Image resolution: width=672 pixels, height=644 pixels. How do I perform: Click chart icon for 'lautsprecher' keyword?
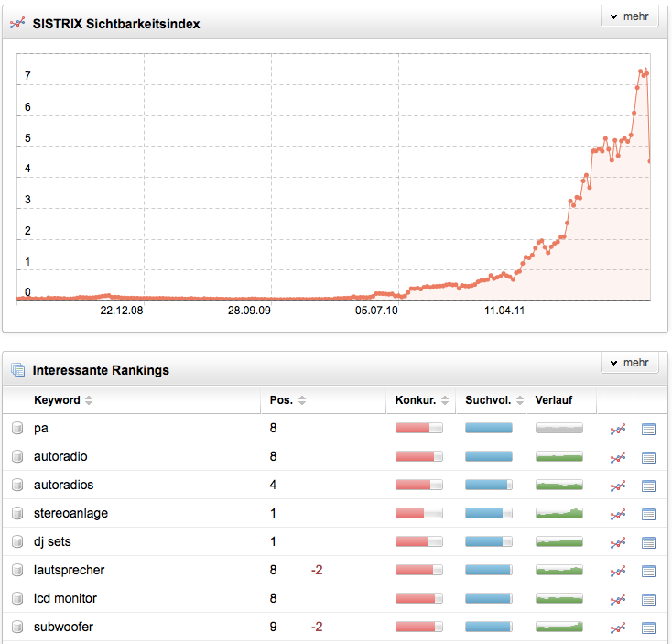618,571
